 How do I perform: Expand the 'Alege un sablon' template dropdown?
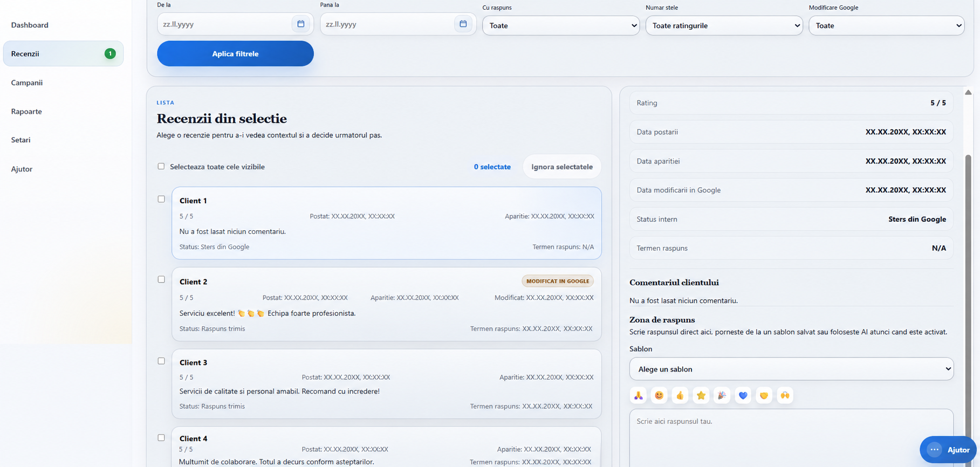[x=791, y=369]
